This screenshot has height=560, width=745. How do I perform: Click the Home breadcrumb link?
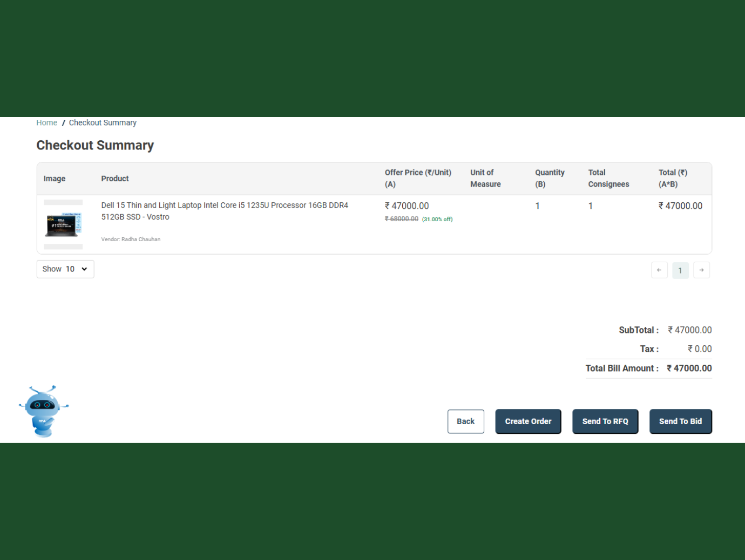(x=47, y=123)
